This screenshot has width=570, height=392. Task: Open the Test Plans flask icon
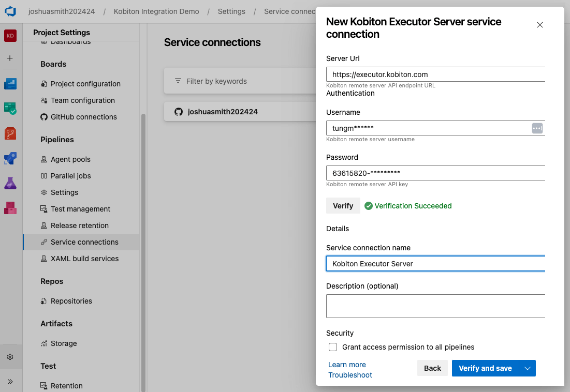tap(10, 183)
